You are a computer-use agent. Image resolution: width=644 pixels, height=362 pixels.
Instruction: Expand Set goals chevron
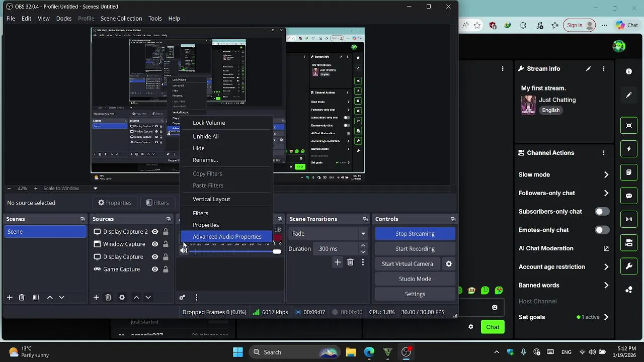click(x=606, y=317)
